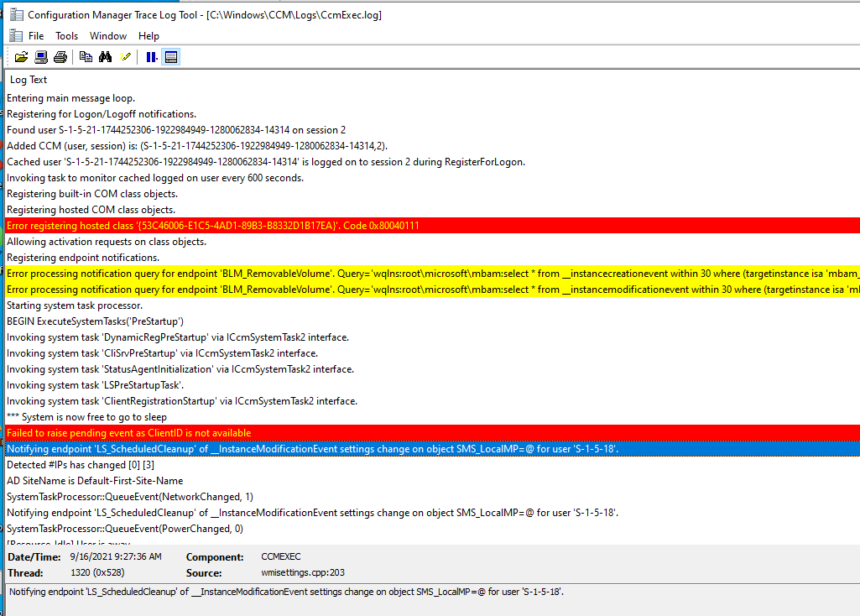Screen dimensions: 860x616
Task: Click the Open log file icon
Action: [21, 57]
